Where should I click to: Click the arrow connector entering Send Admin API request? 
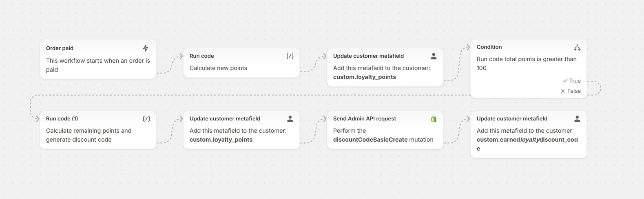click(324, 119)
